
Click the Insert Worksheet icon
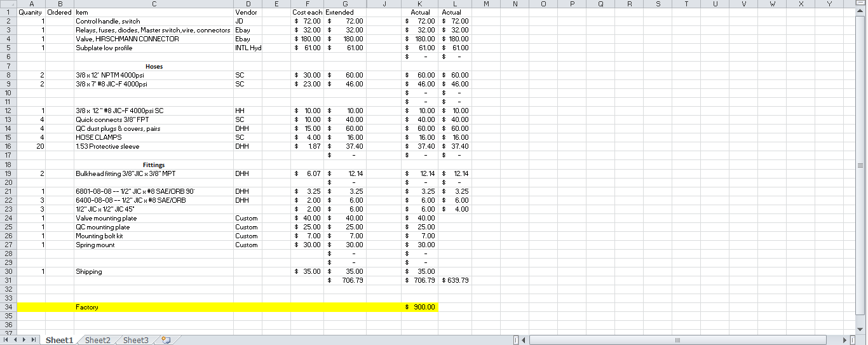pyautogui.click(x=166, y=340)
